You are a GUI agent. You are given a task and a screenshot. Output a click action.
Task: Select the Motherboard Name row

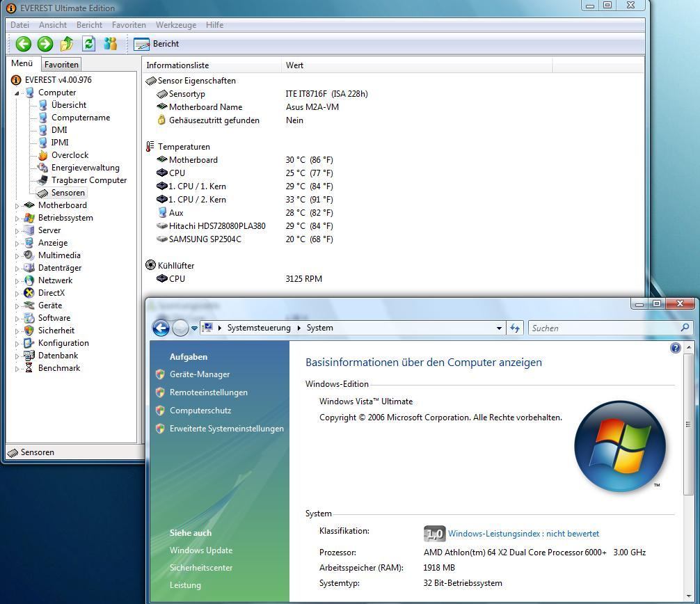pos(247,107)
